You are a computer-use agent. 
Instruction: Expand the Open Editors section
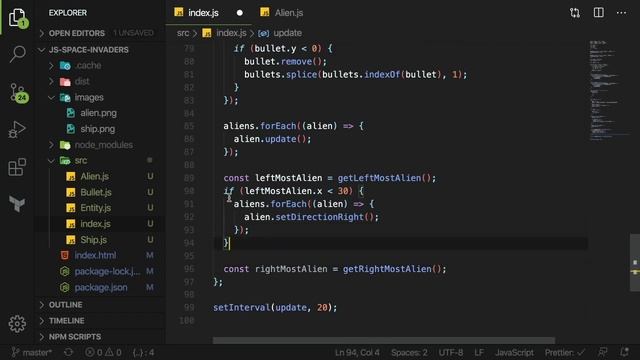click(x=100, y=33)
